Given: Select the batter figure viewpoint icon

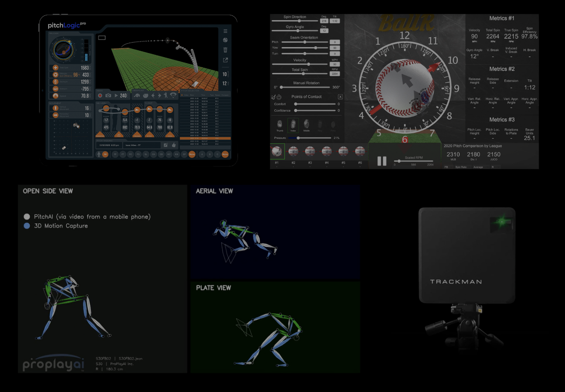Looking at the screenshot, I should (x=166, y=95).
